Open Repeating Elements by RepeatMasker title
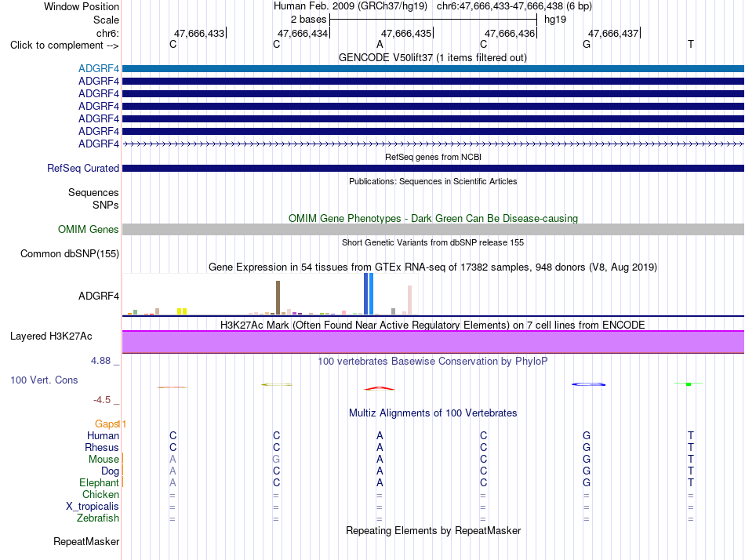The height and width of the screenshot is (560, 745). point(433,530)
